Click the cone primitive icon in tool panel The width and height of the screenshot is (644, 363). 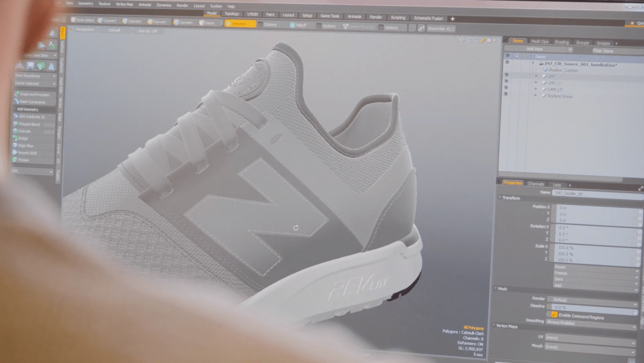pos(52,33)
